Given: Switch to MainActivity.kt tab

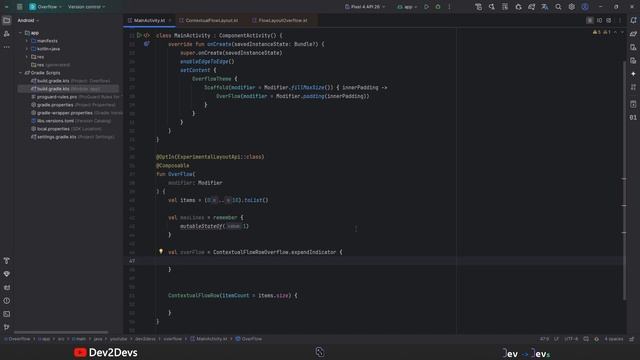Looking at the screenshot, I should 149,20.
